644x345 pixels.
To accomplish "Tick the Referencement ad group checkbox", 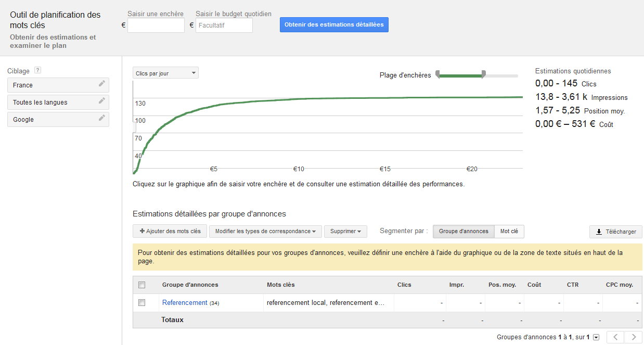I will tap(142, 302).
